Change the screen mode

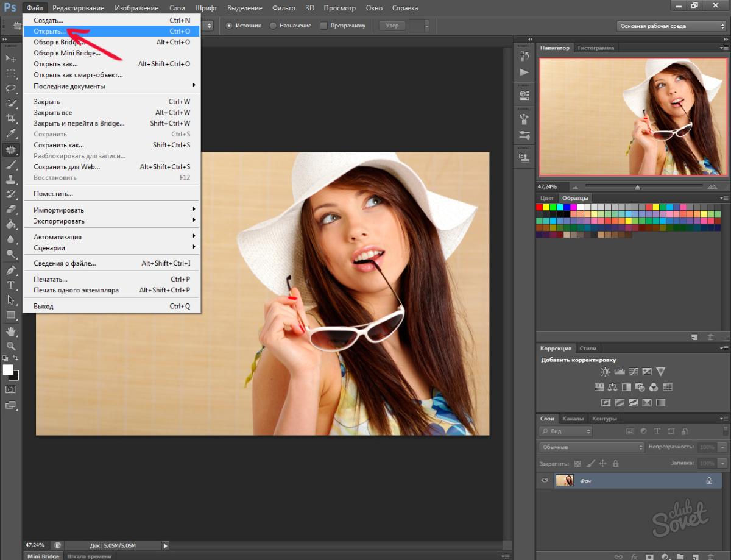10,405
